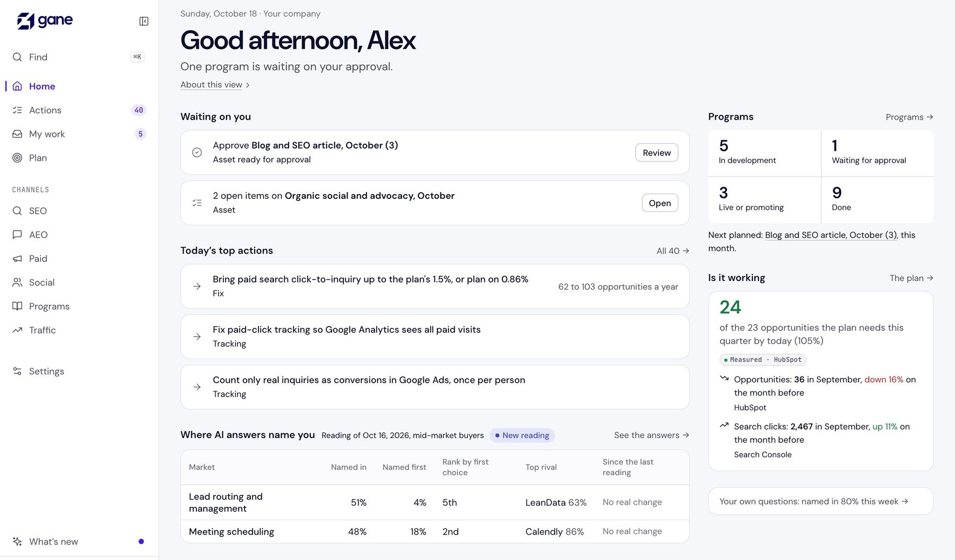The image size is (955, 560).
Task: Click the Find magnifier icon
Action: point(18,57)
